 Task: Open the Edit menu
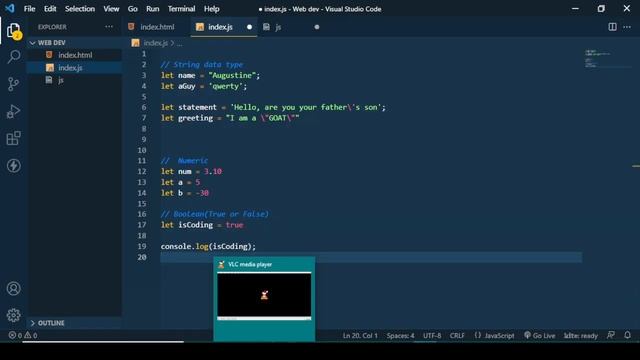tap(50, 9)
